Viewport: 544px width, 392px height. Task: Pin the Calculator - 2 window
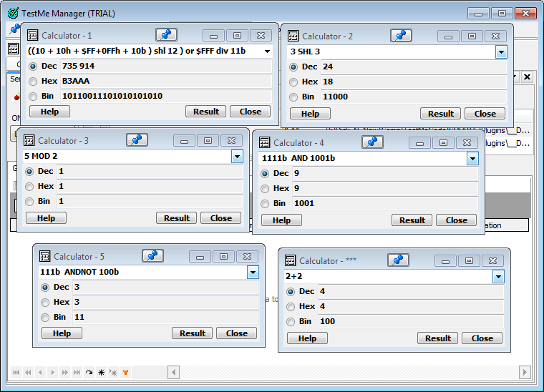click(x=401, y=36)
